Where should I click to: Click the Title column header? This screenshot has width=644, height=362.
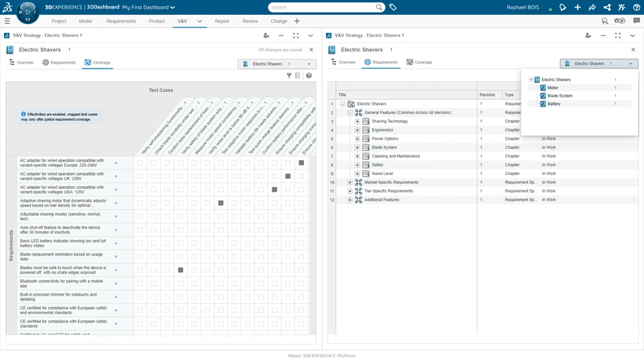407,95
